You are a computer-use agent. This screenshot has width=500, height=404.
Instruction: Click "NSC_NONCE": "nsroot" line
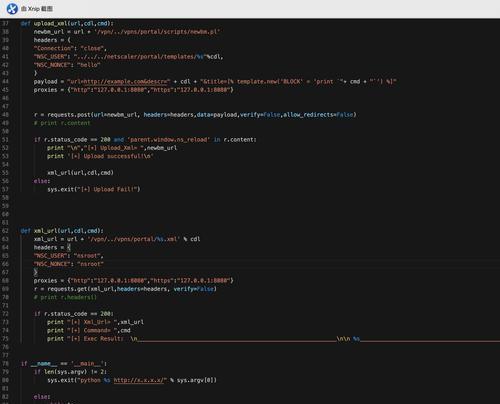68,264
